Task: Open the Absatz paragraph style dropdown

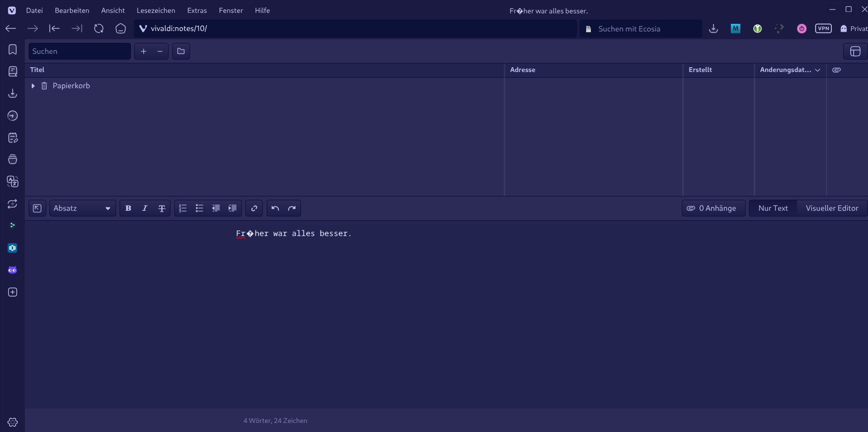Action: pyautogui.click(x=82, y=208)
